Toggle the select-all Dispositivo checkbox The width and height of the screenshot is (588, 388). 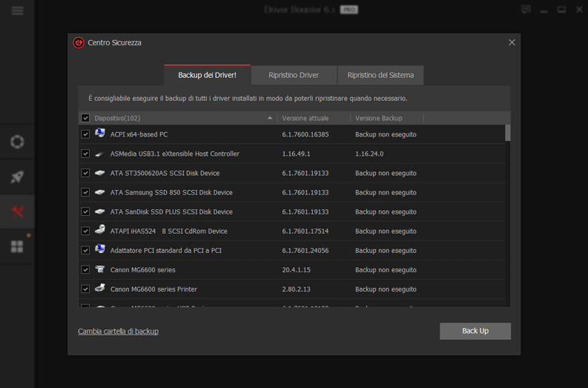[x=85, y=118]
